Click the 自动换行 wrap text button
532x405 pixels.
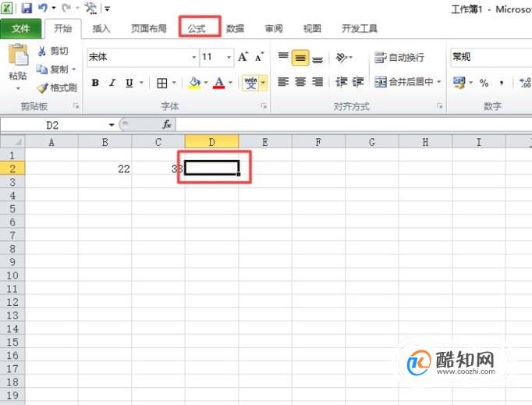(x=399, y=58)
